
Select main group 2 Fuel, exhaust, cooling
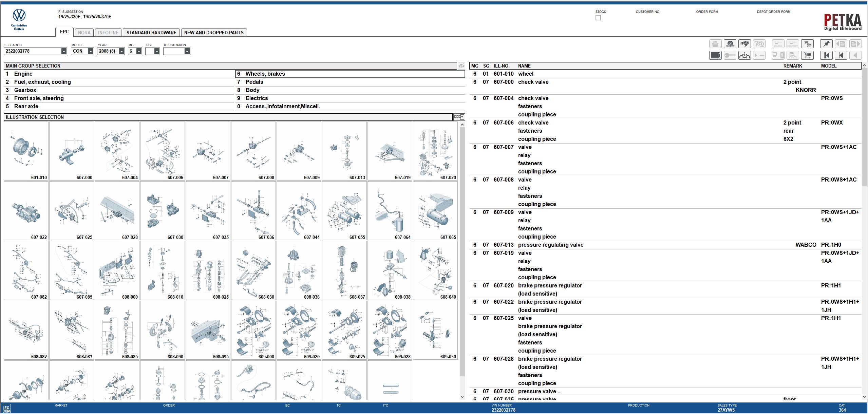(x=119, y=82)
